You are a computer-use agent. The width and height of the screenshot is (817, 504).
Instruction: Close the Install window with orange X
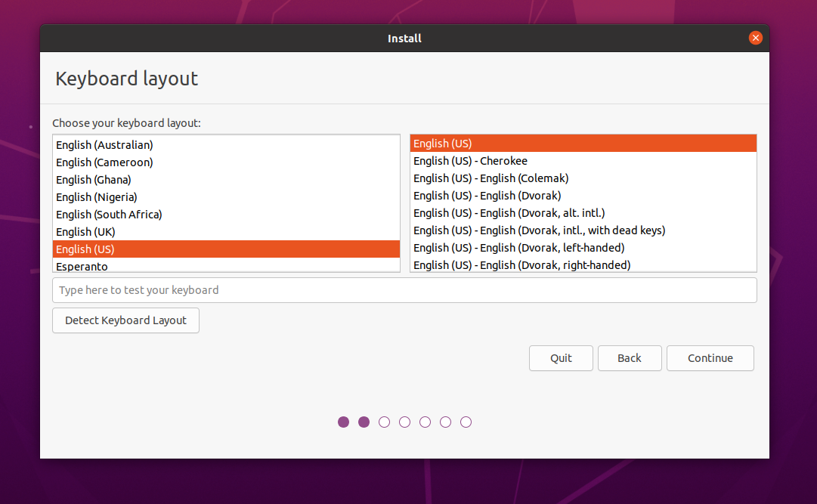[755, 38]
